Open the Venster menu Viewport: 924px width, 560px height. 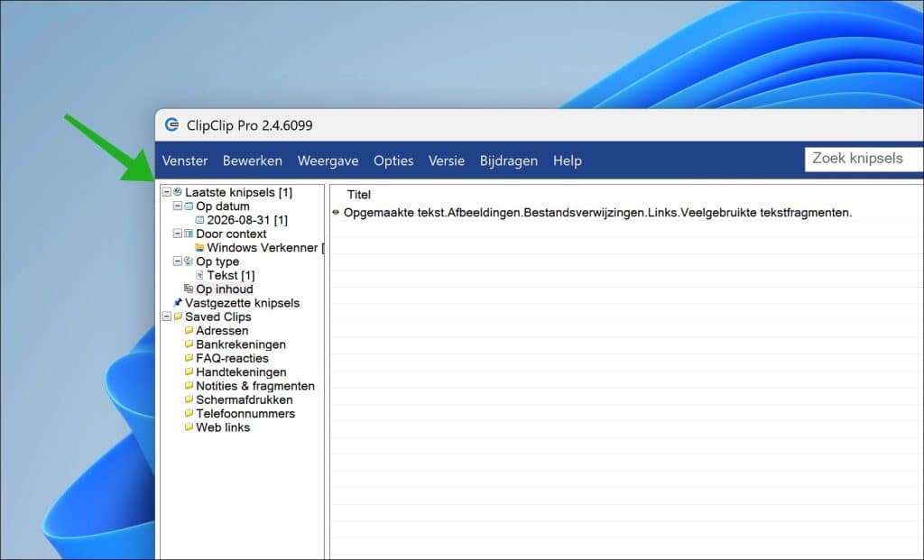[185, 161]
